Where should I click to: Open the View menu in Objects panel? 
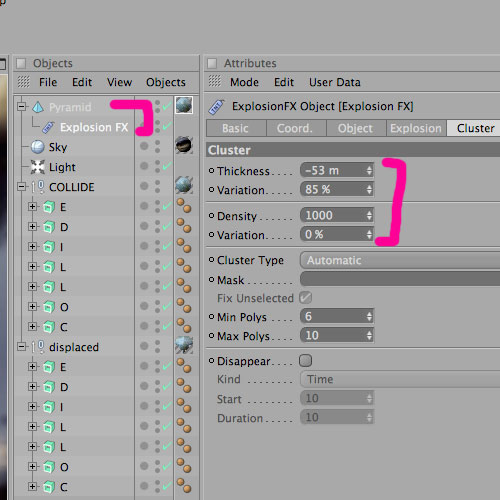[x=119, y=82]
